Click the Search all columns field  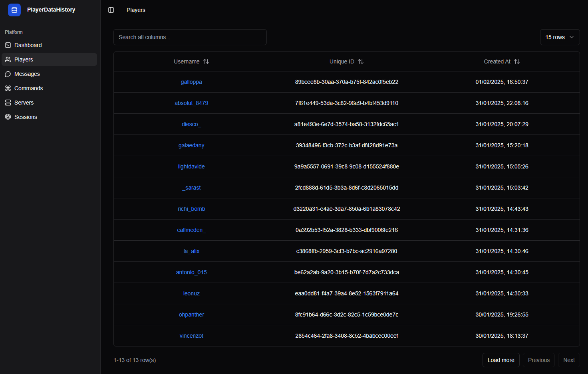[x=190, y=37]
